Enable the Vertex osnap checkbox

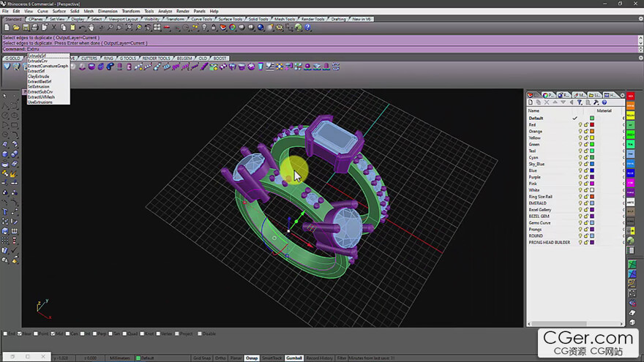tap(158, 333)
